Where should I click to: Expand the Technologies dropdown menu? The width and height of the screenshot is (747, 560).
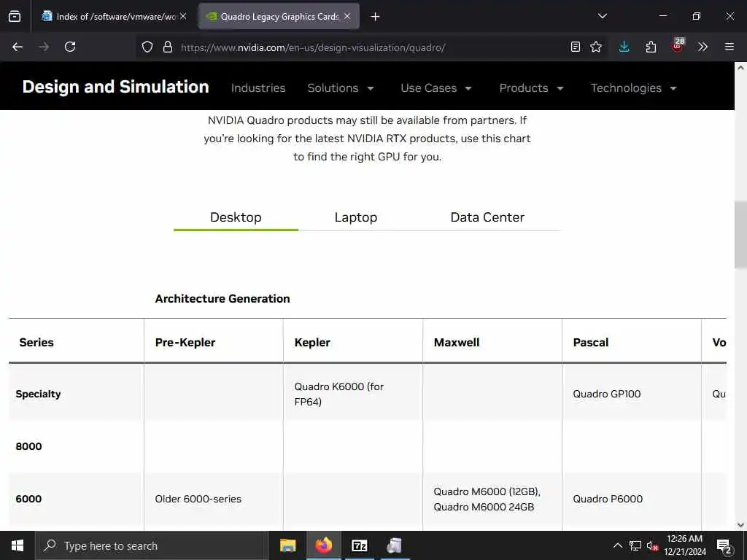[634, 88]
